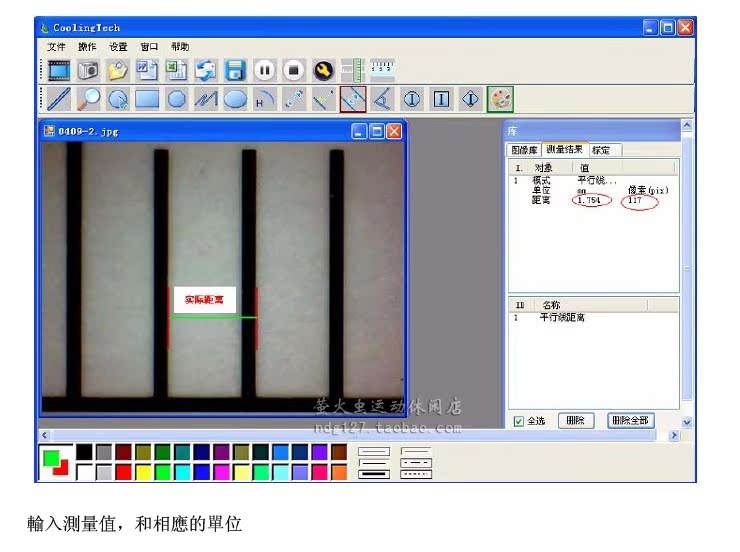Open the 设置 menu
The image size is (740, 552).
pos(118,46)
